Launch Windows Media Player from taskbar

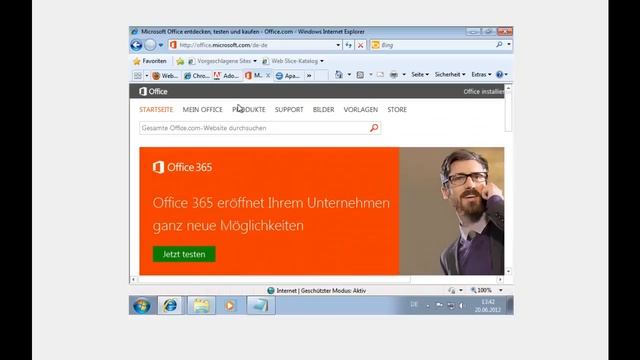pos(230,306)
